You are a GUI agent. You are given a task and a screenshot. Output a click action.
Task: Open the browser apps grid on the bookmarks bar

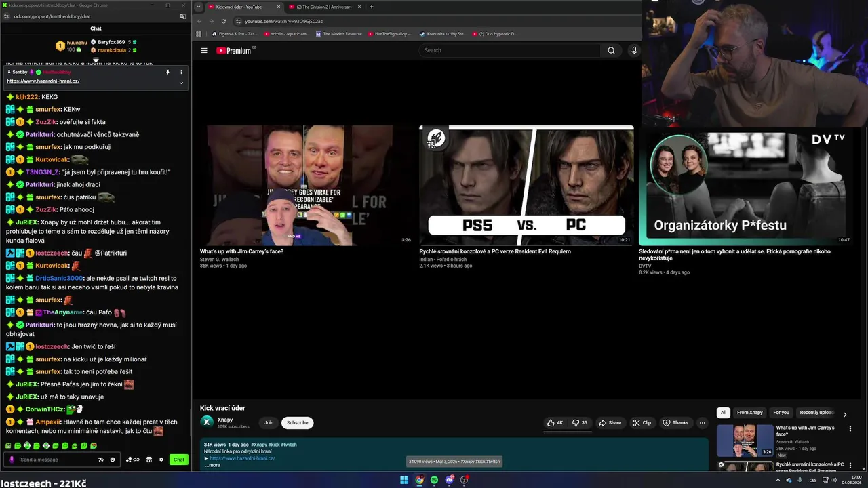pyautogui.click(x=199, y=33)
